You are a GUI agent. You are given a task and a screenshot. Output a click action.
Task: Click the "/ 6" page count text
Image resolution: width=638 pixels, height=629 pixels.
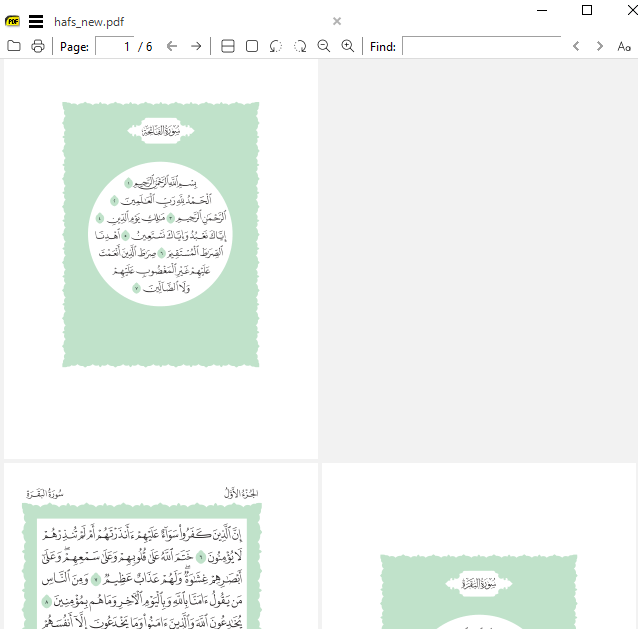(145, 47)
